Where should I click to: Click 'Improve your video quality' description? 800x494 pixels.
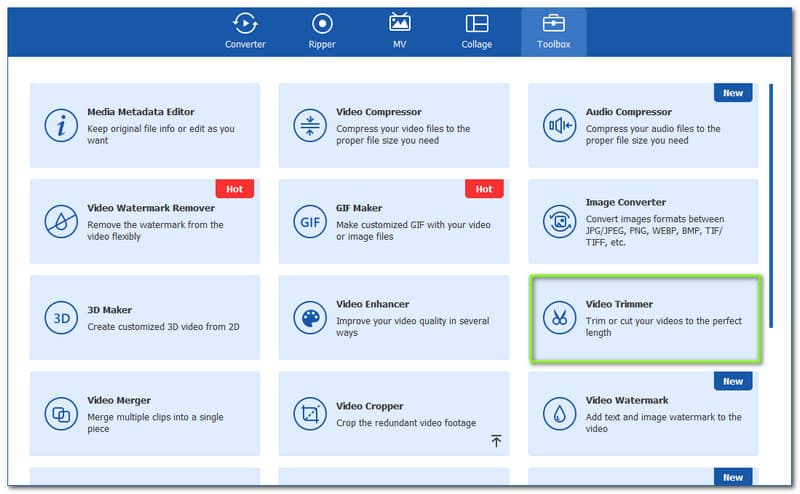click(x=412, y=327)
